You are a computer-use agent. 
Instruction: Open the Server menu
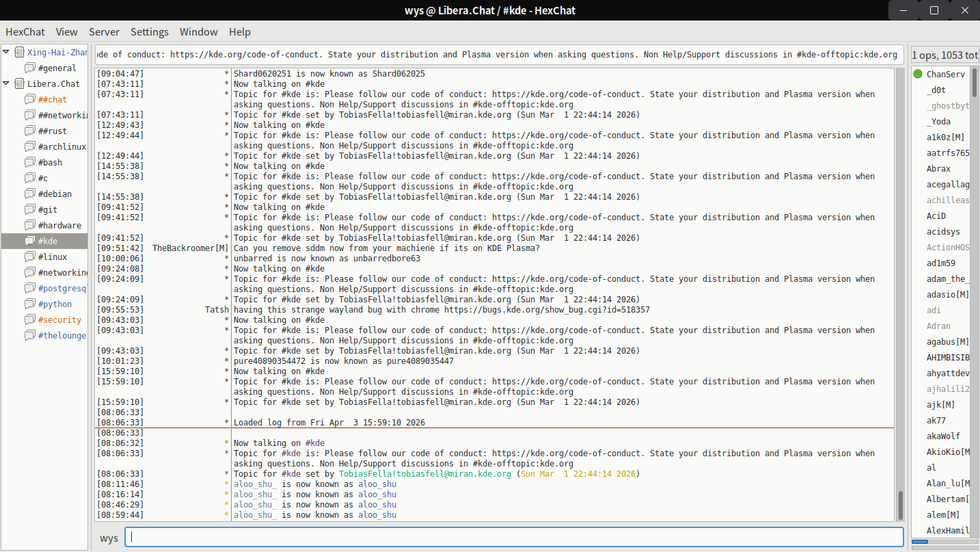[104, 31]
